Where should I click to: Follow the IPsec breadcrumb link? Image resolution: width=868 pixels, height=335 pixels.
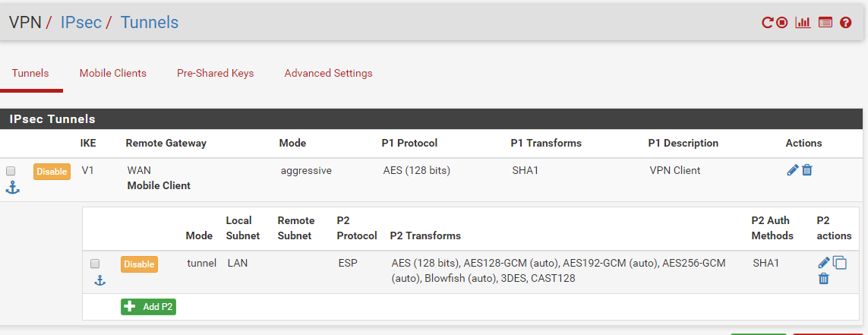(x=80, y=23)
